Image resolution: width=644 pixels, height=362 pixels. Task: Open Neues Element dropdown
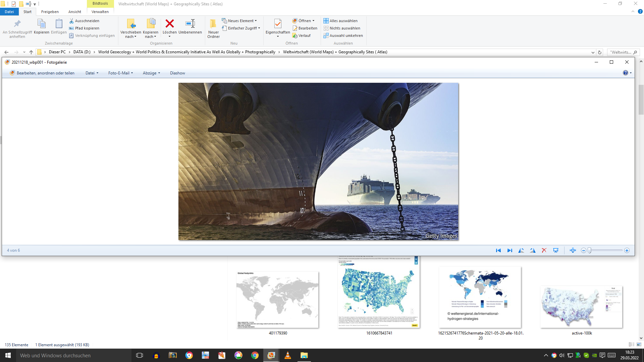(x=239, y=21)
